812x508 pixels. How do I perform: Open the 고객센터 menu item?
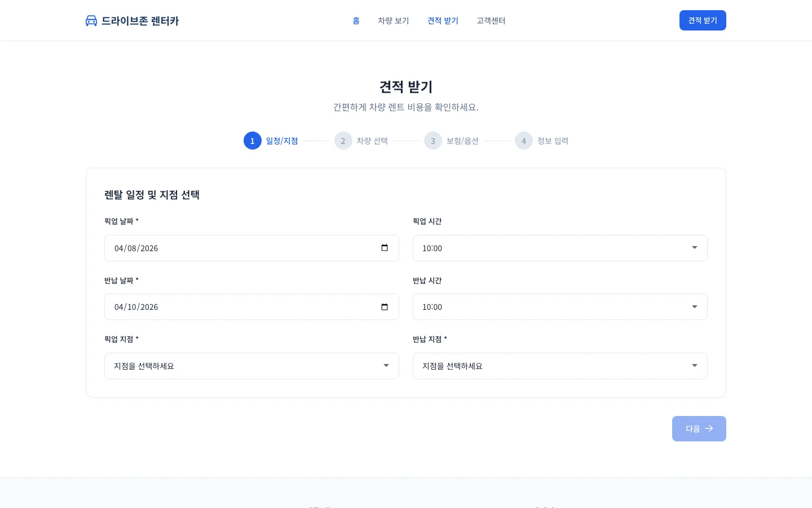click(491, 20)
